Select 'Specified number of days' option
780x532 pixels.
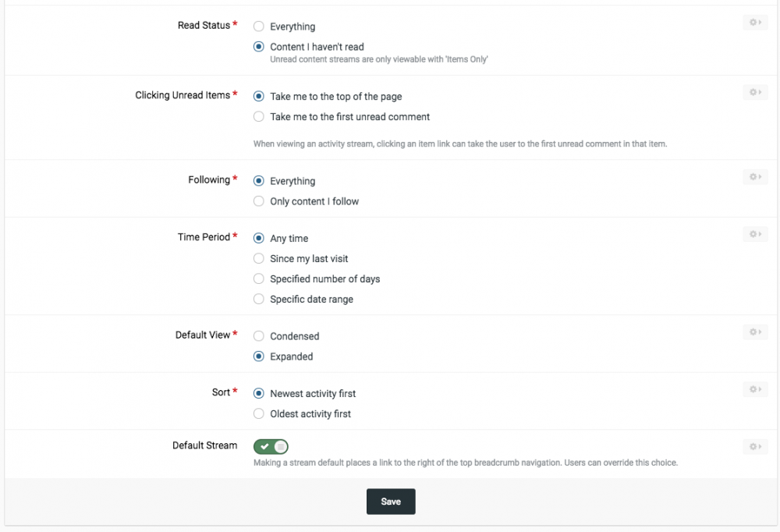tap(259, 279)
